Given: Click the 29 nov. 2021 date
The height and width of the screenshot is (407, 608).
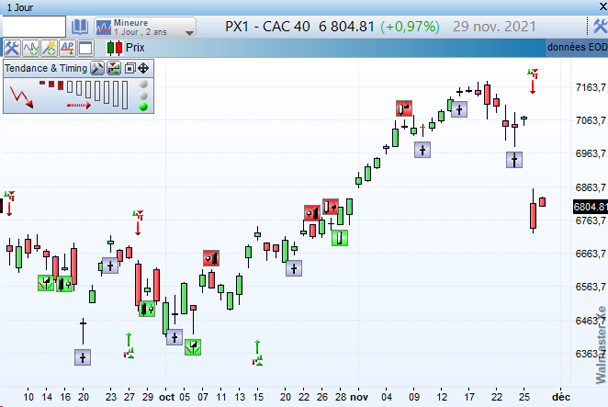Looking at the screenshot, I should click(x=494, y=27).
